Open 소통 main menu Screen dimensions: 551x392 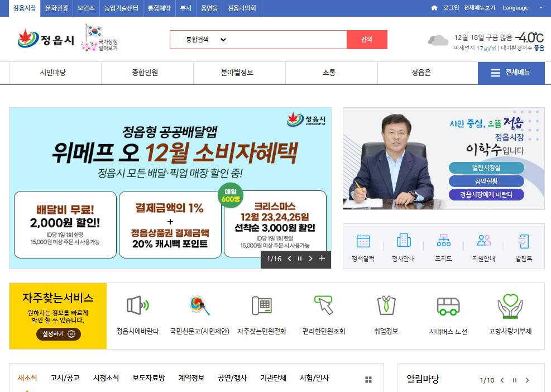[x=329, y=73]
